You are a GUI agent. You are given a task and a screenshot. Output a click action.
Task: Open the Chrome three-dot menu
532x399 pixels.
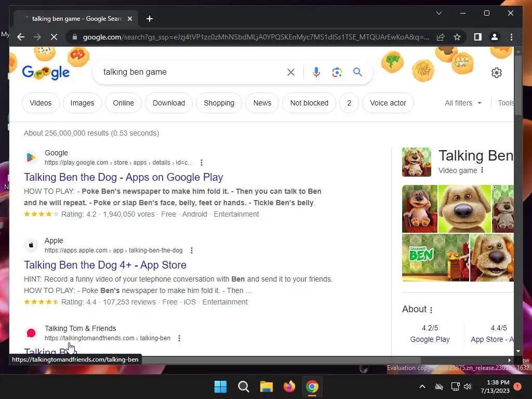511,37
